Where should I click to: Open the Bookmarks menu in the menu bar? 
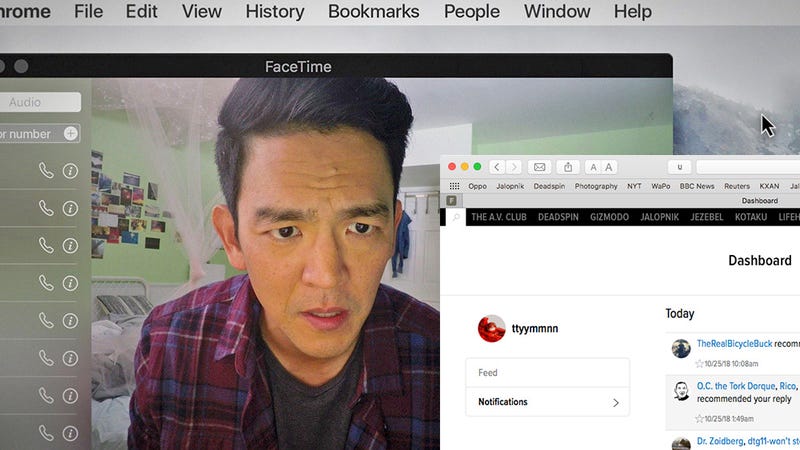[x=373, y=11]
